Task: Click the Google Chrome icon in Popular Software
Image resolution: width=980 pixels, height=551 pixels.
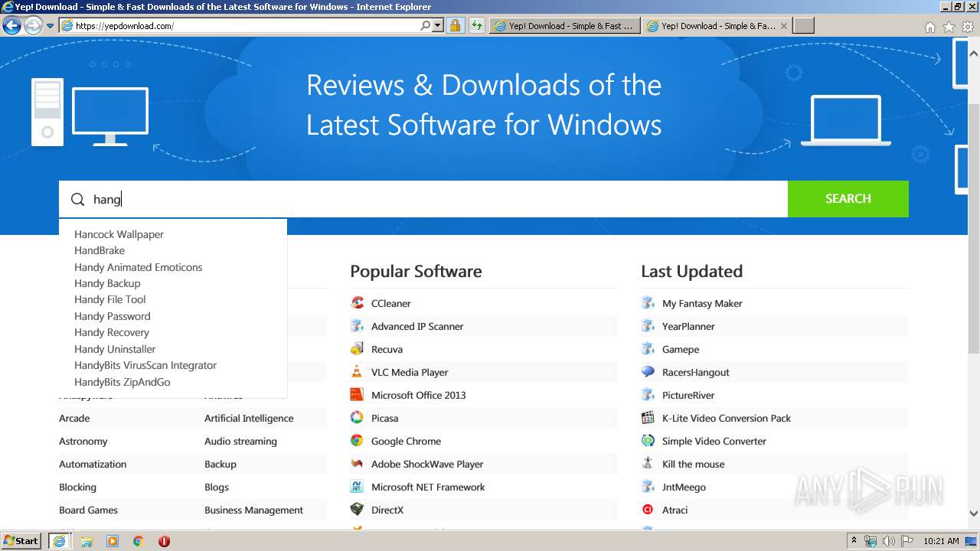Action: 357,441
